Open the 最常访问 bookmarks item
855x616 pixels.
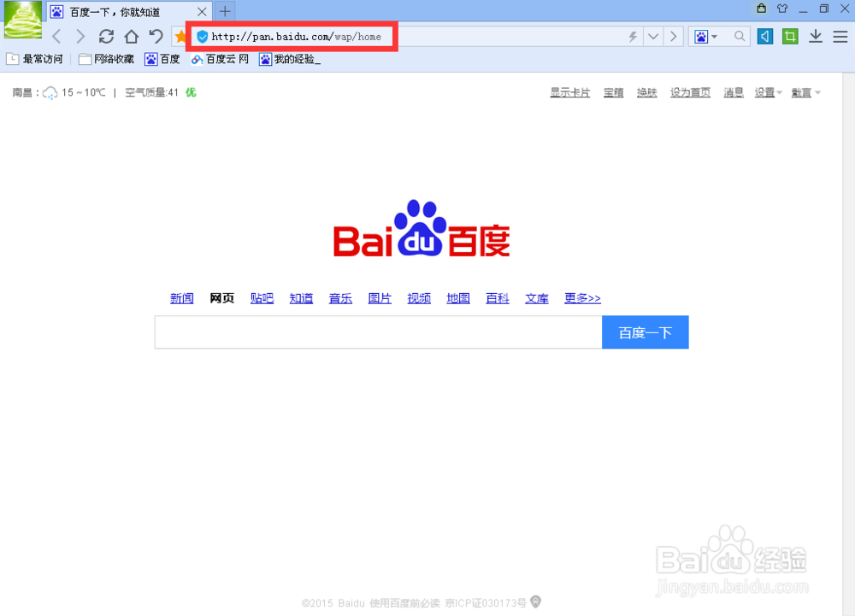coord(34,59)
